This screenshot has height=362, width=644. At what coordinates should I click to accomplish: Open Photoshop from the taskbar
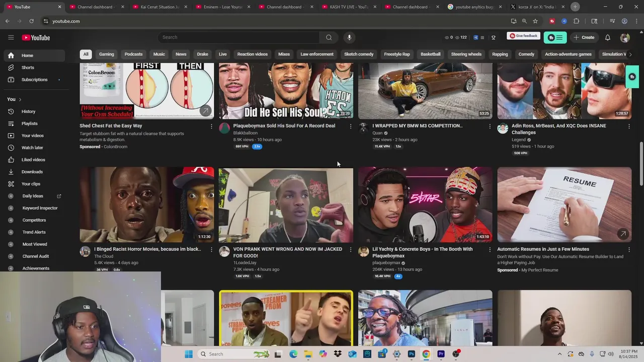[x=411, y=354]
